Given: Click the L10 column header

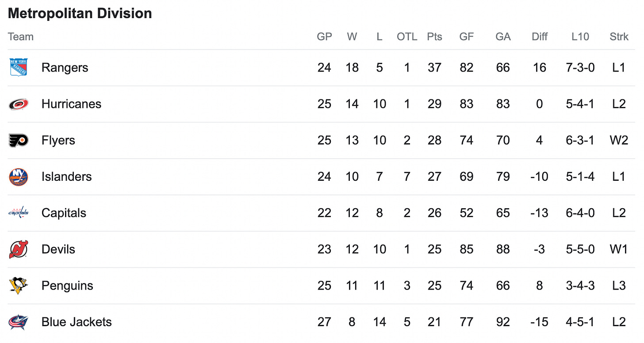Looking at the screenshot, I should (580, 37).
